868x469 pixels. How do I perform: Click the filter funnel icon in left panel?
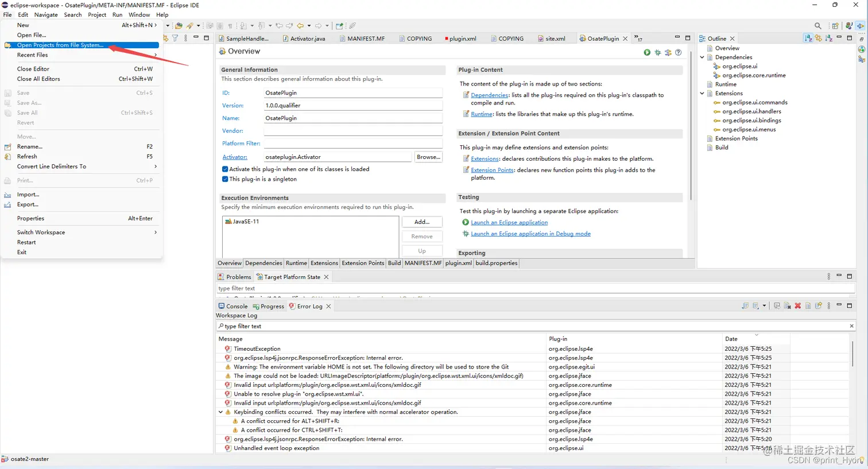(x=175, y=38)
